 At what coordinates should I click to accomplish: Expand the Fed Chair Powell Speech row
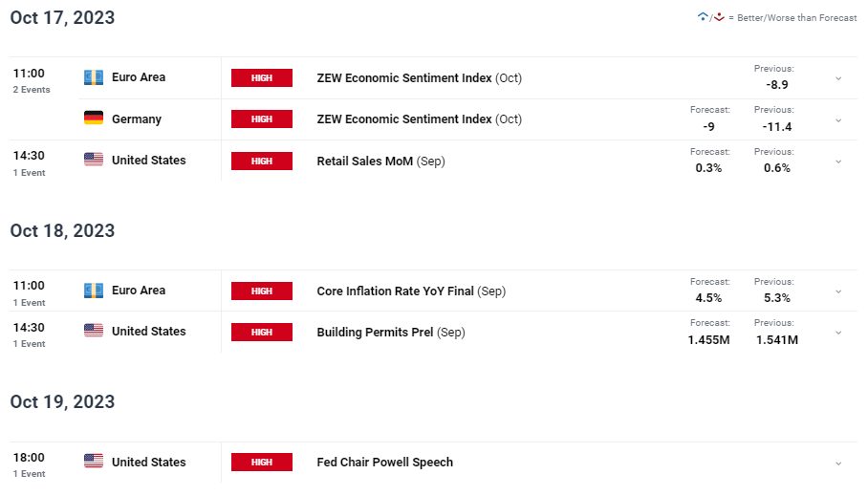click(838, 463)
